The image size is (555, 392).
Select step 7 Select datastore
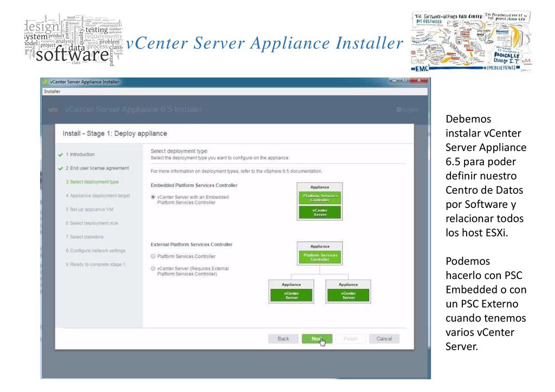(x=85, y=237)
